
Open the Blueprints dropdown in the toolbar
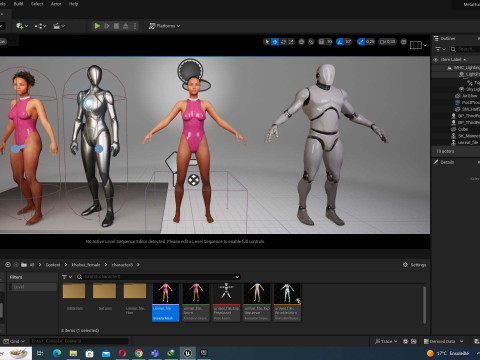point(40,26)
